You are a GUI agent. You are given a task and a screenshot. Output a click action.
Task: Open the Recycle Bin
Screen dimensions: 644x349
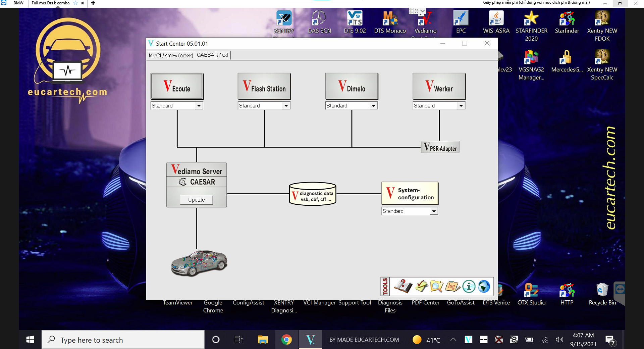click(602, 294)
